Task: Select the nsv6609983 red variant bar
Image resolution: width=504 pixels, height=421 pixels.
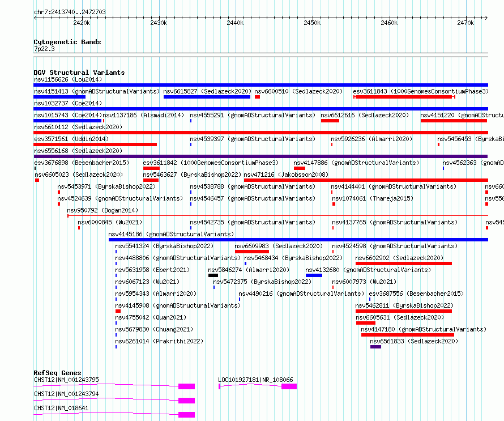Action: (x=251, y=252)
